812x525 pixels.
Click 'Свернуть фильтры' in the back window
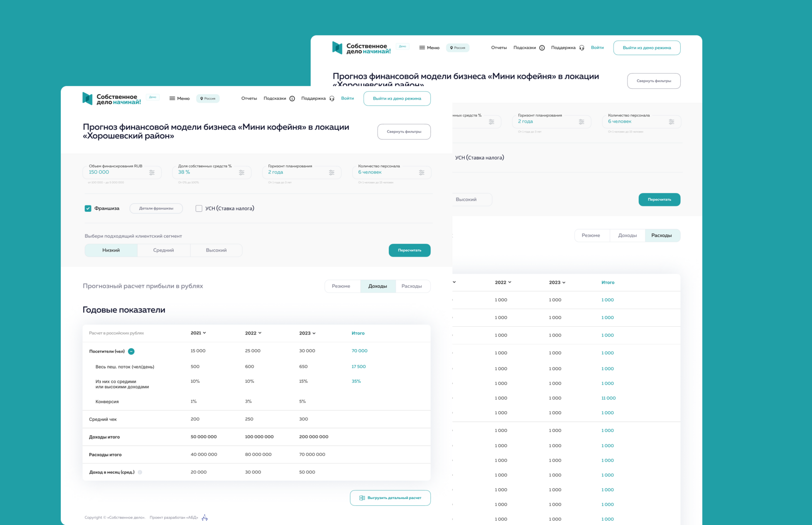coord(654,81)
